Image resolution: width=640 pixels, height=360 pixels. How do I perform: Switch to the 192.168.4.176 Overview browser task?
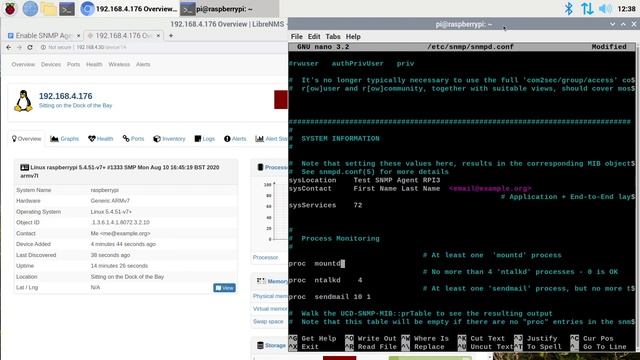pos(129,9)
